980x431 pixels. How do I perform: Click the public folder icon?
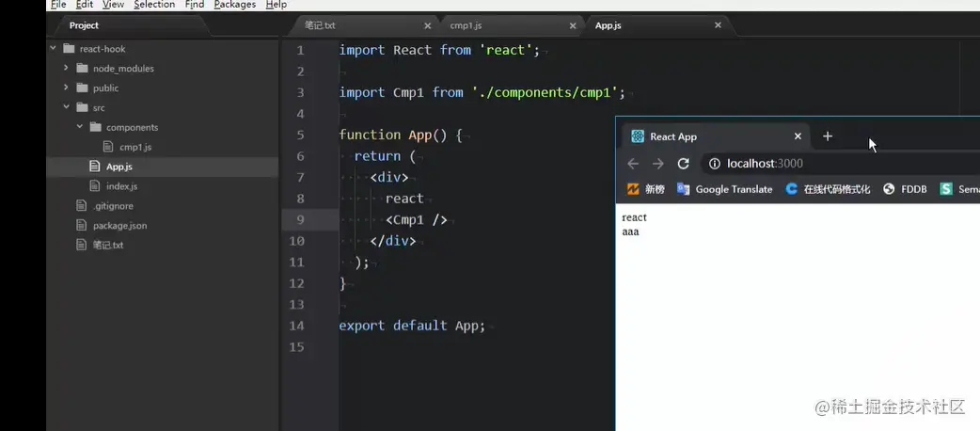tap(82, 88)
